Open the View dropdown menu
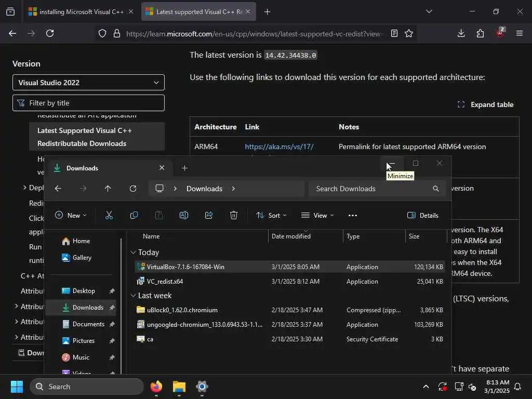532x399 pixels. (317, 215)
